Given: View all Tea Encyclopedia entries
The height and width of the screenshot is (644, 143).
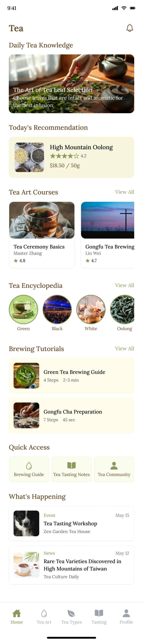Looking at the screenshot, I should click(124, 285).
